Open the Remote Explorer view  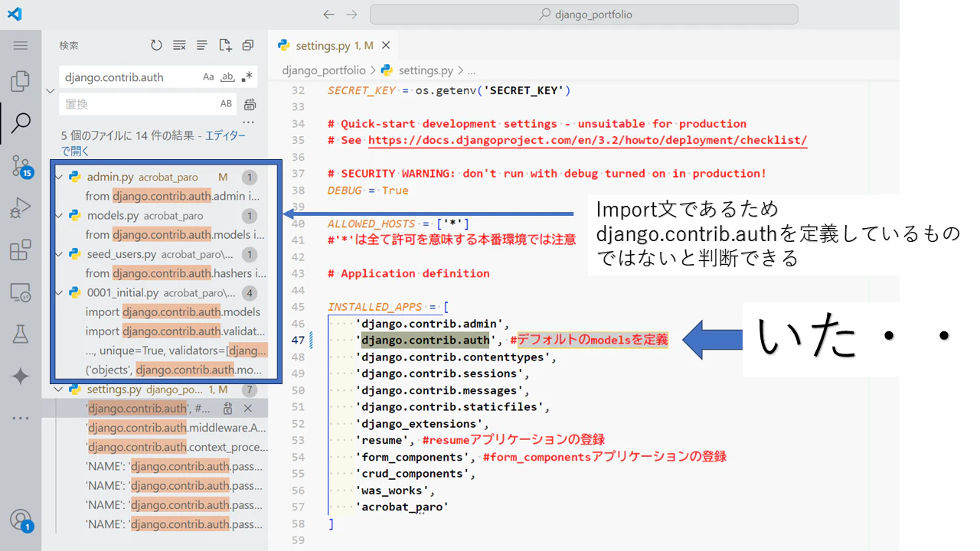tap(21, 292)
